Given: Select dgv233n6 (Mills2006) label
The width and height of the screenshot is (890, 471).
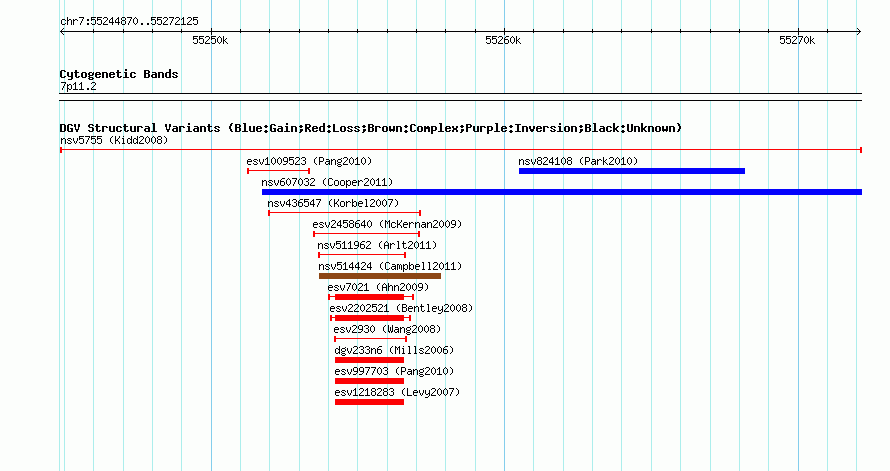Looking at the screenshot, I should pos(394,350).
